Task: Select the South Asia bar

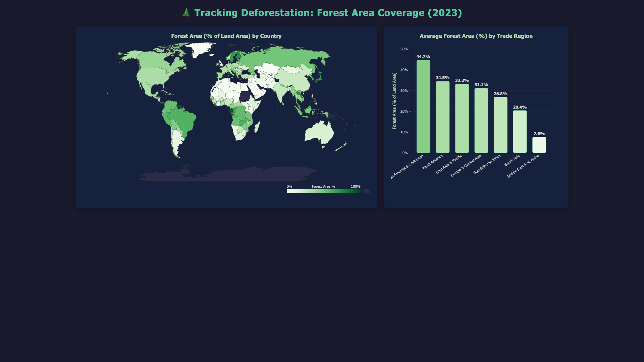Action: coord(520,132)
